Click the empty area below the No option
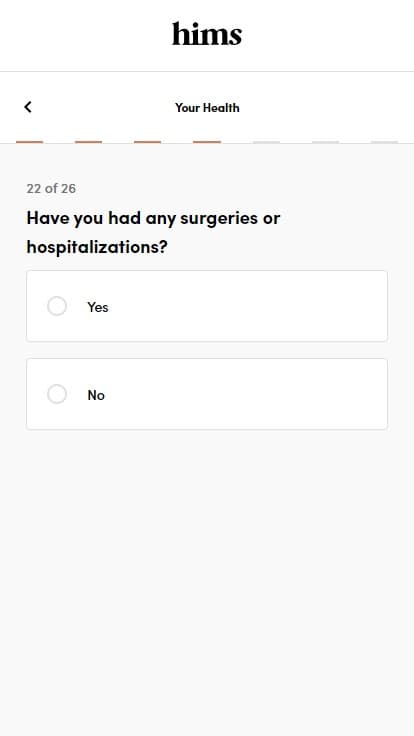The width and height of the screenshot is (414, 736). point(207,563)
